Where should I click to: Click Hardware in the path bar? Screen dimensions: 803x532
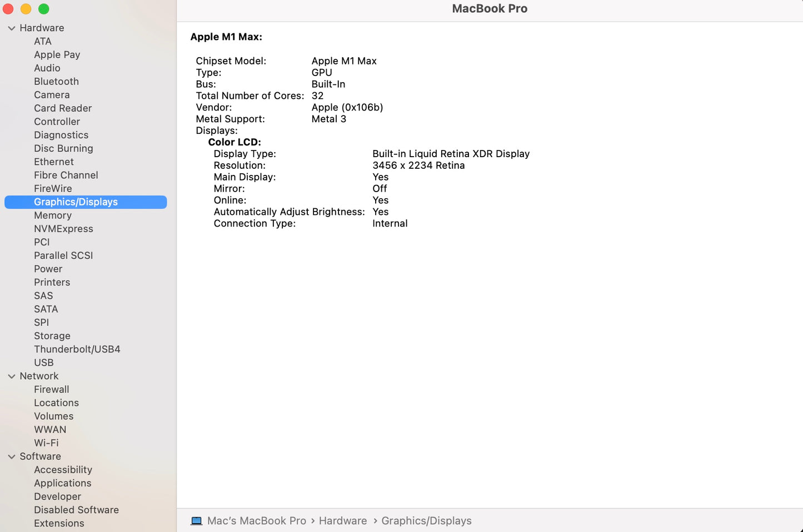click(x=342, y=521)
